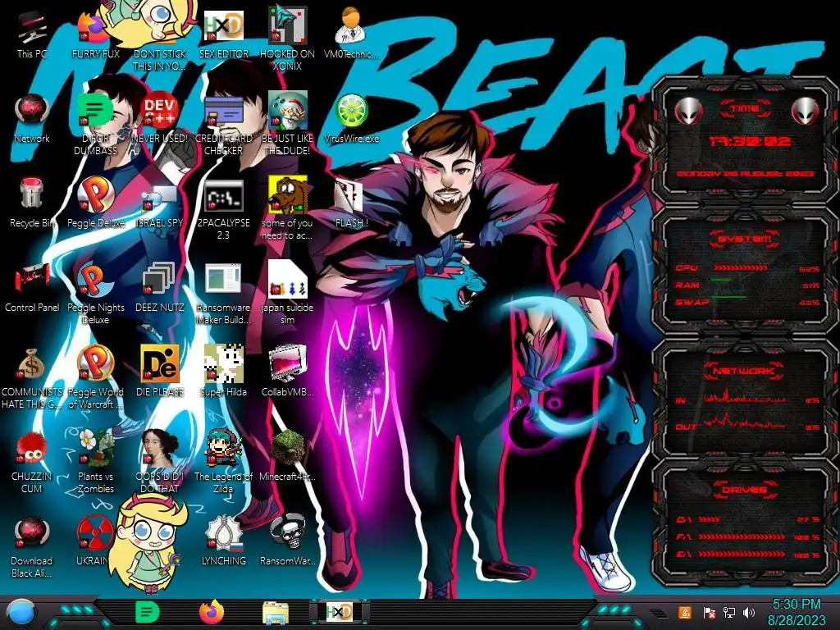Viewport: 840px width, 630px height.
Task: Select the 2PACALYPSE 2.3 console shortcut
Action: point(223,209)
